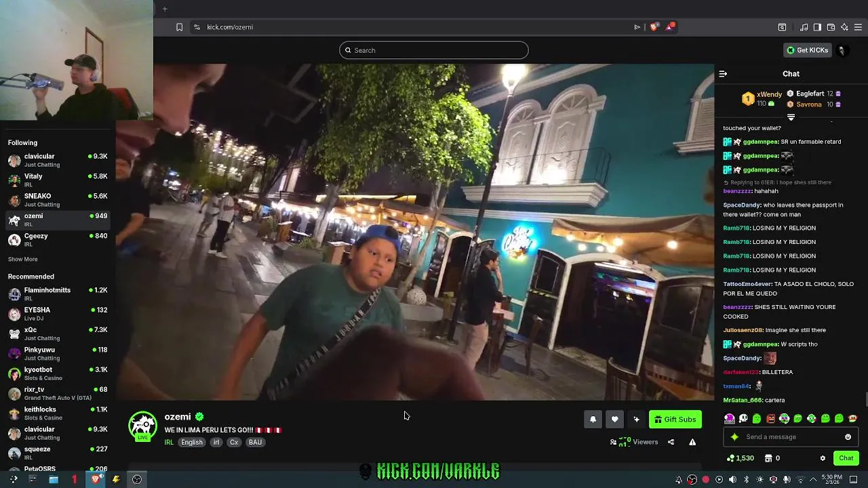The width and height of the screenshot is (868, 488).
Task: Open the user profile avatar menu
Action: pos(842,50)
